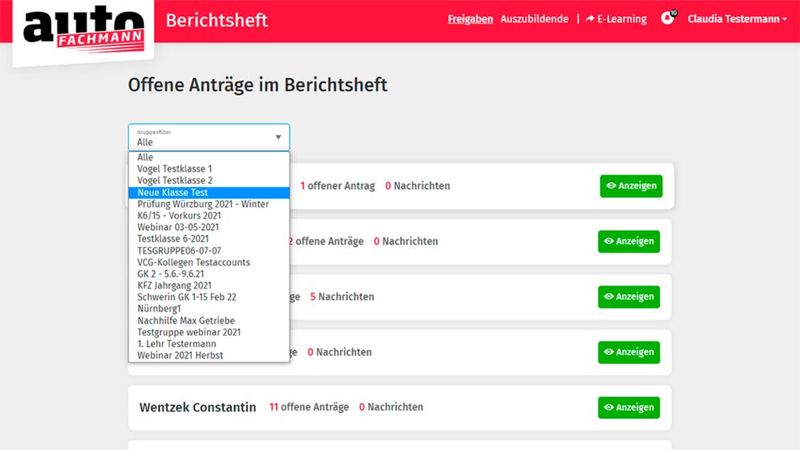Click 'Offene Anträge im Berichtsheft' heading

(x=258, y=85)
